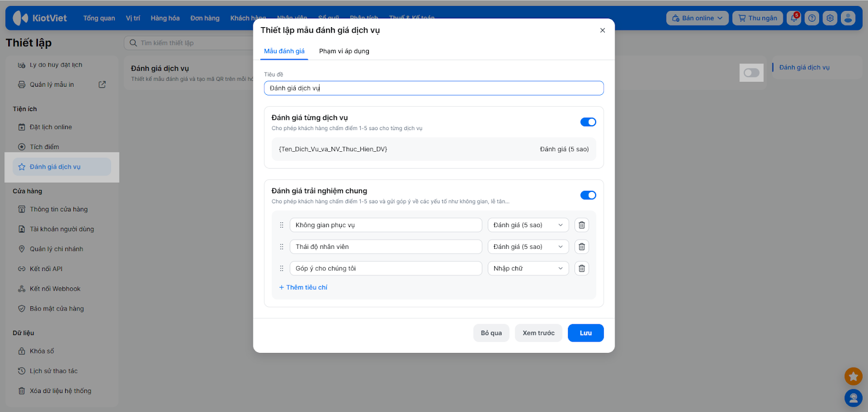This screenshot has width=868, height=412.
Task: Open the "Nhập chữ" type dropdown
Action: coord(528,268)
